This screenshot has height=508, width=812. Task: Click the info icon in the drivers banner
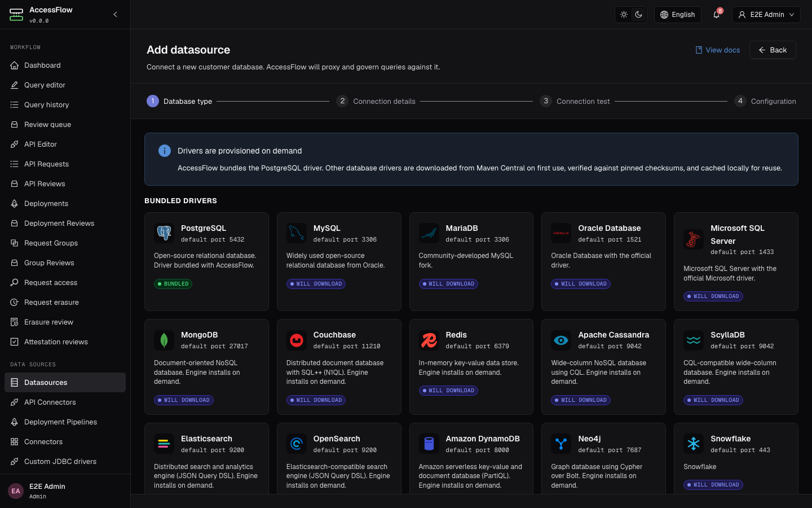point(165,151)
